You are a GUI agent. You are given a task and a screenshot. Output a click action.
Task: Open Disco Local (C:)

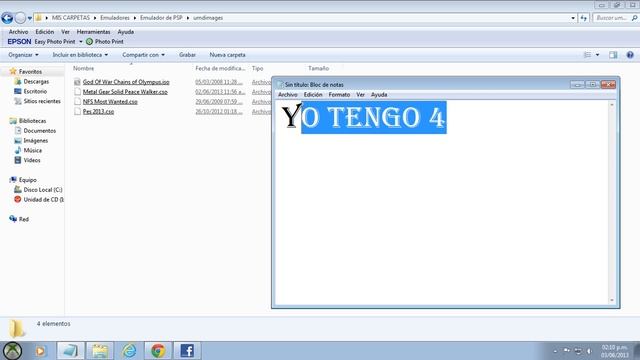click(42, 190)
